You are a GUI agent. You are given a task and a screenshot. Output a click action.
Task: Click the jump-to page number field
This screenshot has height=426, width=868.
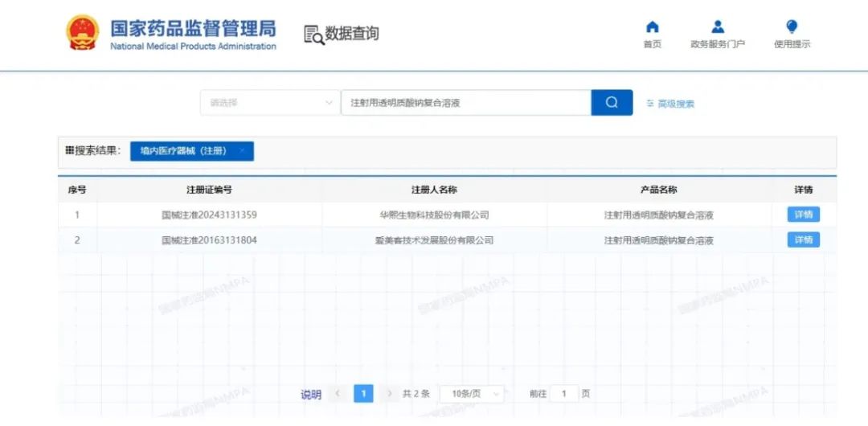[x=564, y=394]
